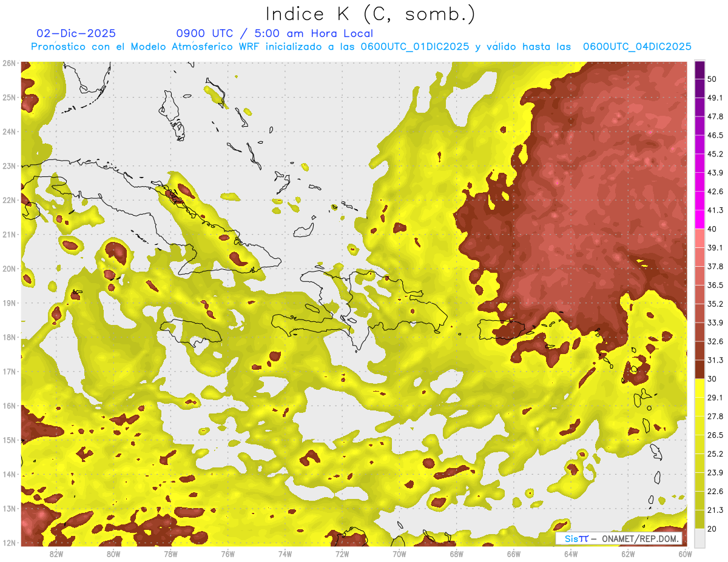The width and height of the screenshot is (728, 562).
Task: Select the '78W' longitude label
Action: click(x=170, y=554)
